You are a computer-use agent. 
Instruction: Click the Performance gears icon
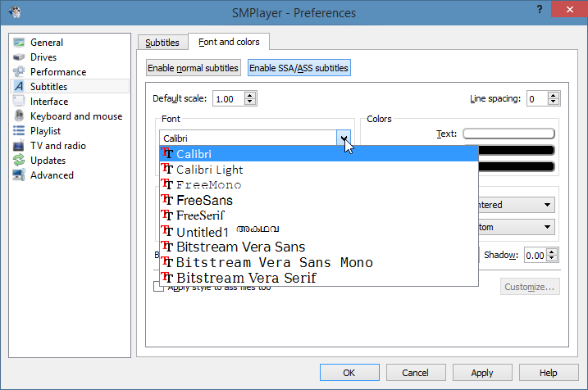19,71
